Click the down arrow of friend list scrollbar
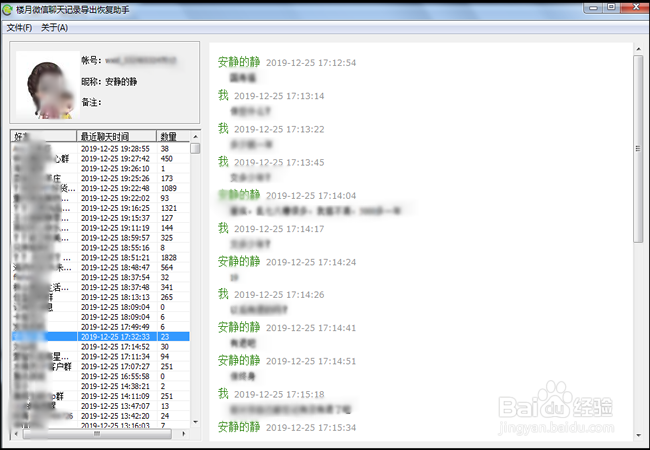The height and width of the screenshot is (450, 650). (x=195, y=422)
